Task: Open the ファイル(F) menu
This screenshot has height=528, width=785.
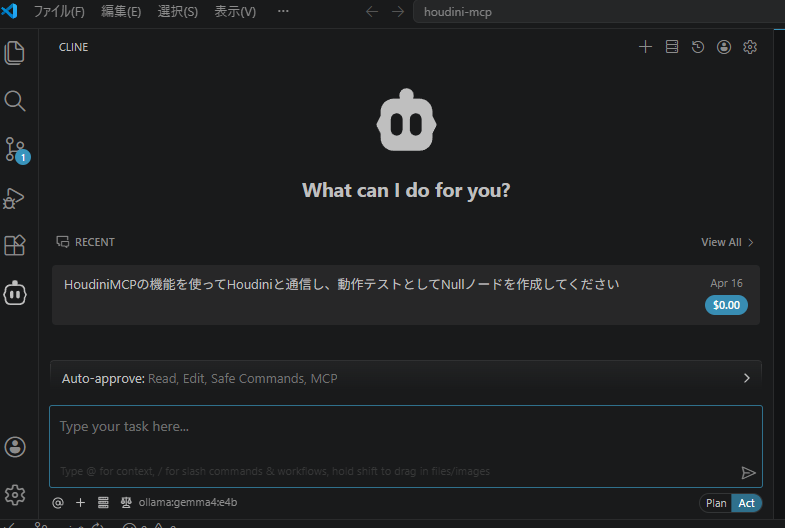Action: (x=59, y=12)
